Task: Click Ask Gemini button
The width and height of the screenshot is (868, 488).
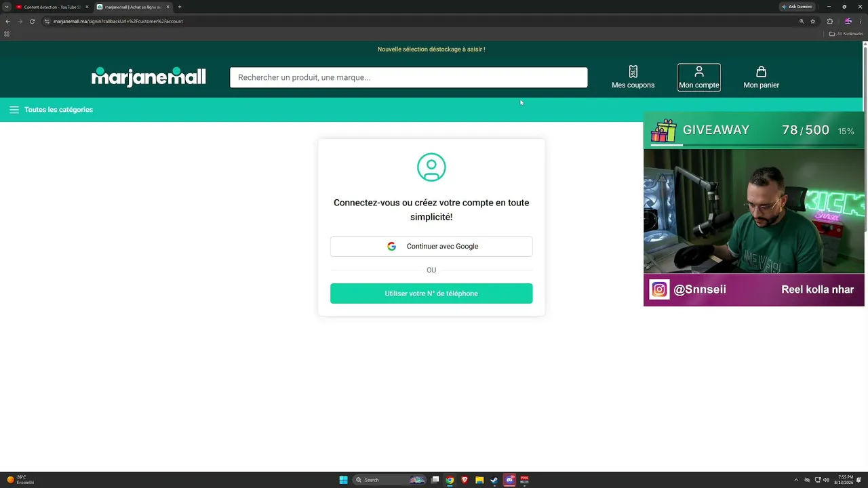Action: 797,7
